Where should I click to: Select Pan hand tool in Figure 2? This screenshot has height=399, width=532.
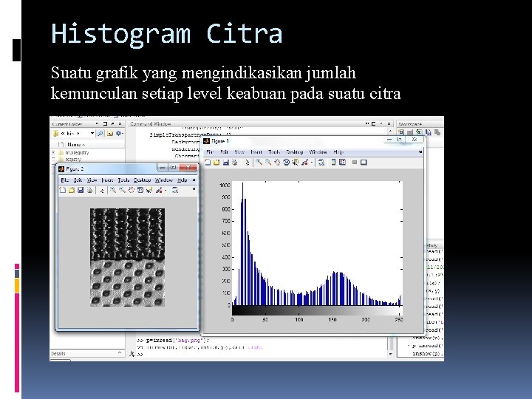132,191
